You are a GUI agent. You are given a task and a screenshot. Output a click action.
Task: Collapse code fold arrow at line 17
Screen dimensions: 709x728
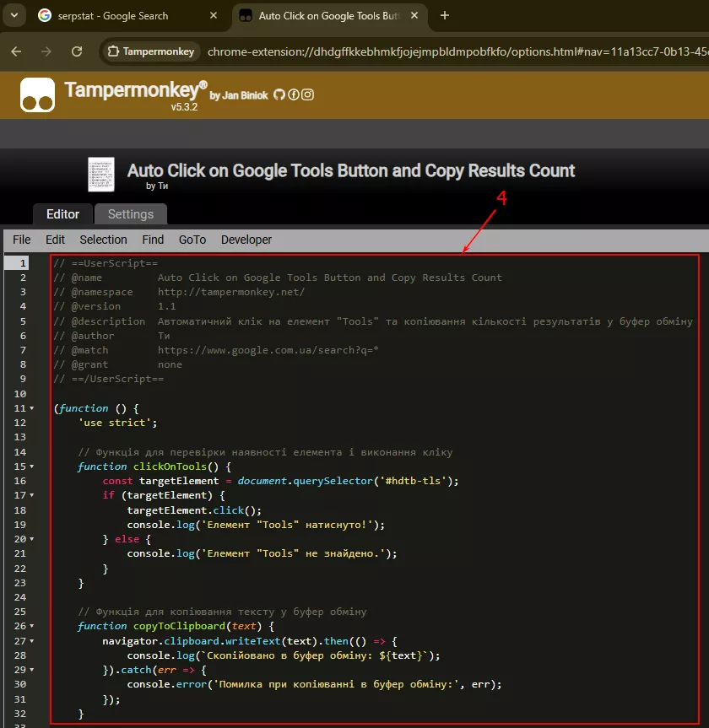pos(31,495)
